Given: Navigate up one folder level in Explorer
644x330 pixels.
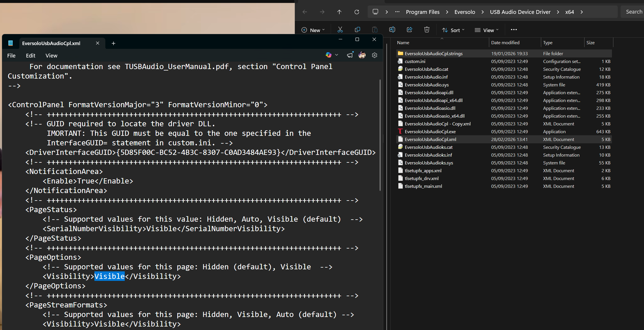Looking at the screenshot, I should point(339,12).
